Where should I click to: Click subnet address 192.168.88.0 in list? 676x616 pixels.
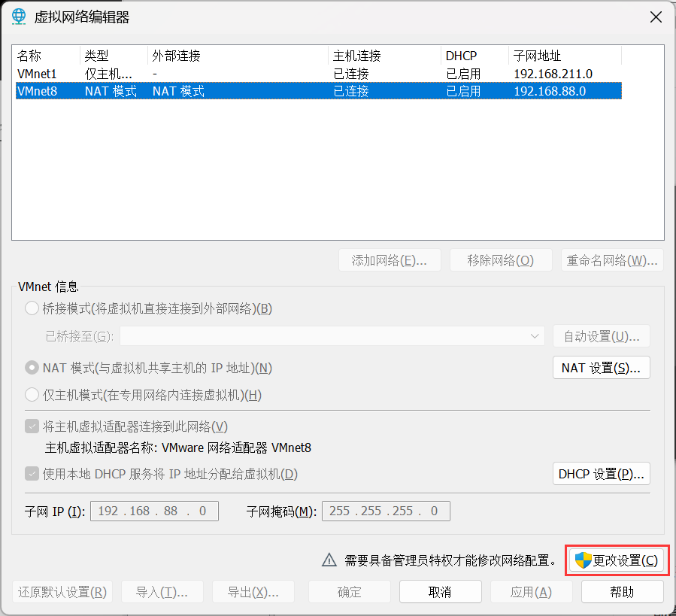(550, 91)
